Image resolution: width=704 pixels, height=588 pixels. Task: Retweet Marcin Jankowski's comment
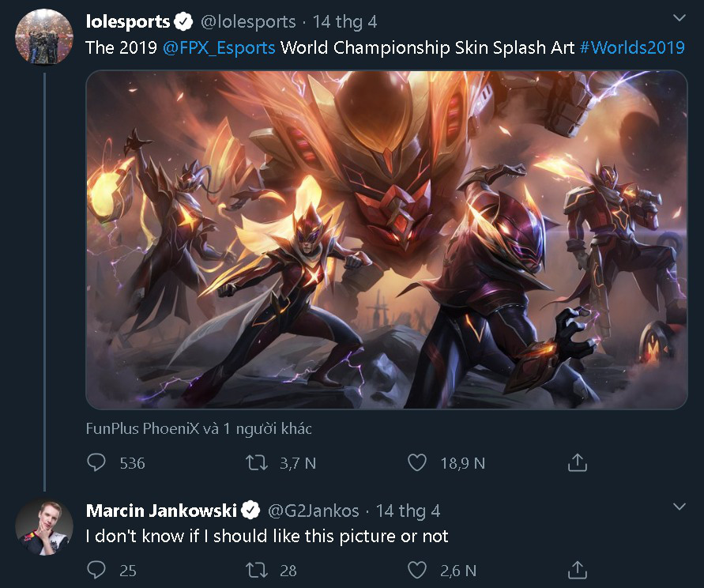[257, 571]
